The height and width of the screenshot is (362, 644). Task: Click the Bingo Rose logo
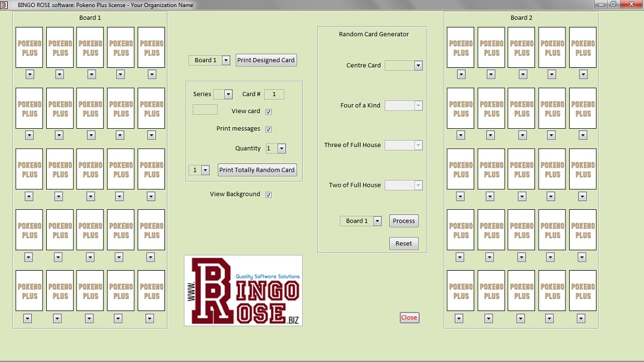(x=243, y=290)
